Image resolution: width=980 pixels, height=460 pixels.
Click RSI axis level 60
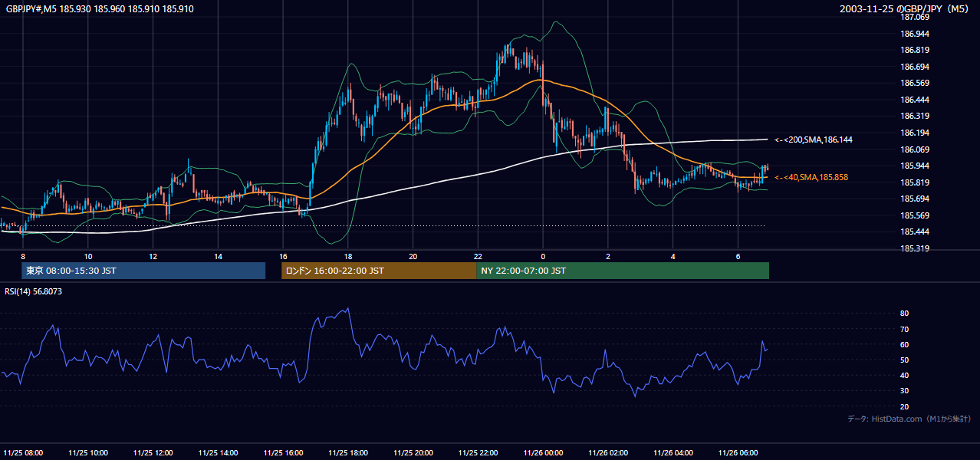[x=905, y=344]
